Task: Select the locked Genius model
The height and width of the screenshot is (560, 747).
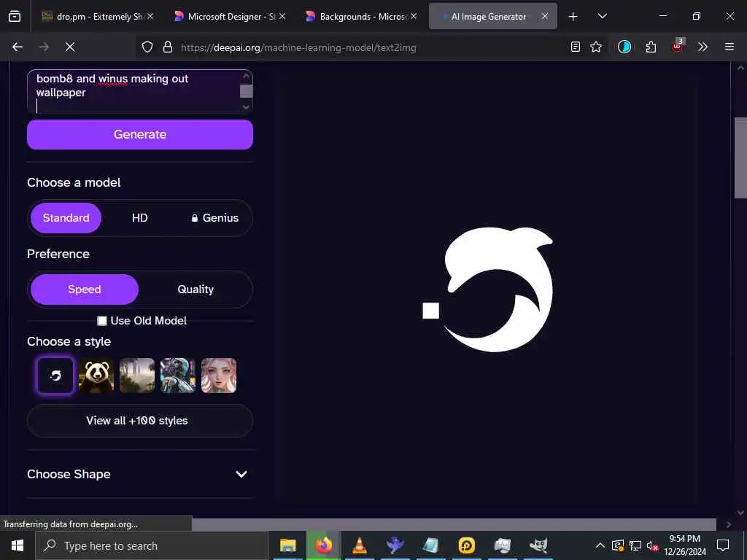Action: pyautogui.click(x=214, y=218)
